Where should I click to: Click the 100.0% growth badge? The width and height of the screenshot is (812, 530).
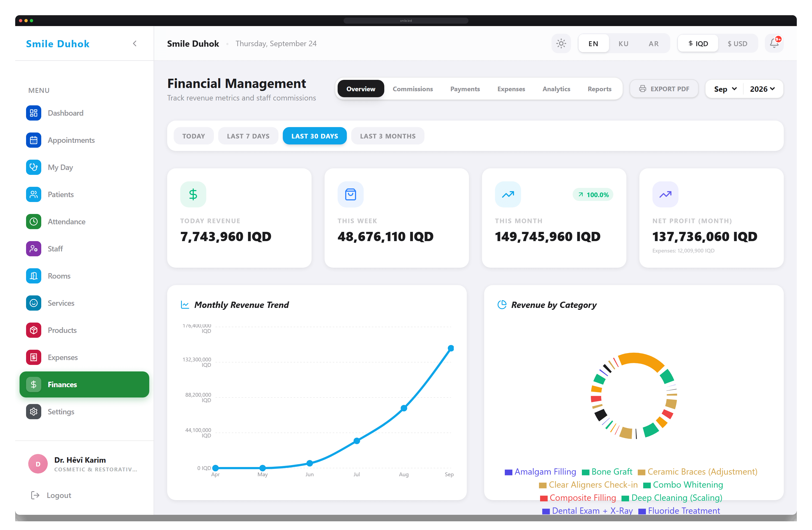pyautogui.click(x=593, y=194)
